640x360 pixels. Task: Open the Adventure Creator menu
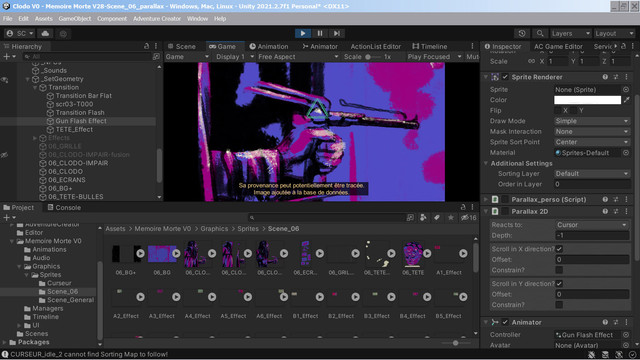tap(157, 19)
